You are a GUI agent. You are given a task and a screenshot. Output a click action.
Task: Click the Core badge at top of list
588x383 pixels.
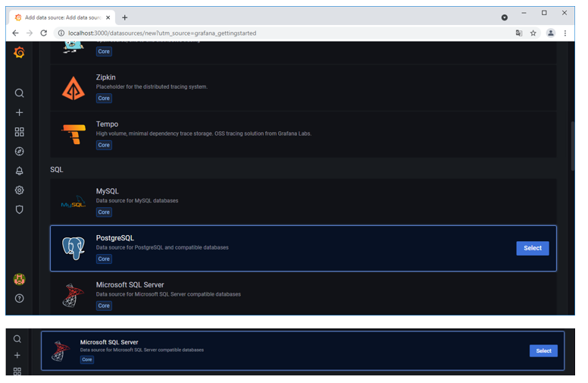click(x=104, y=52)
